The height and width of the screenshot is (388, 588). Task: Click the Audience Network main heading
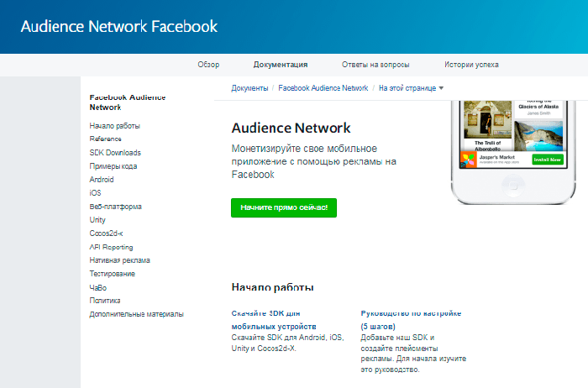click(291, 128)
